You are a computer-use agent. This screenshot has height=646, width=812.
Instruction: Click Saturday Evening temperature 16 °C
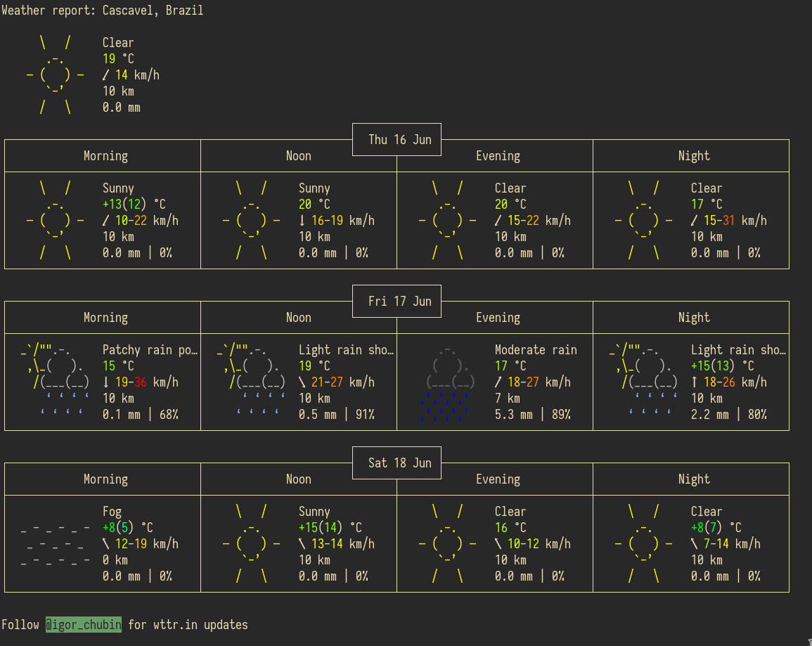[510, 527]
